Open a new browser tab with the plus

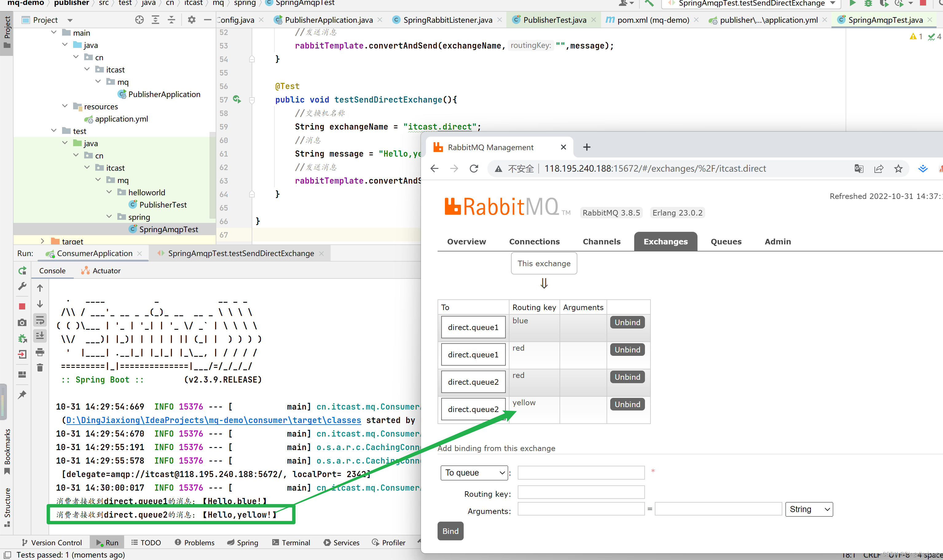(587, 147)
